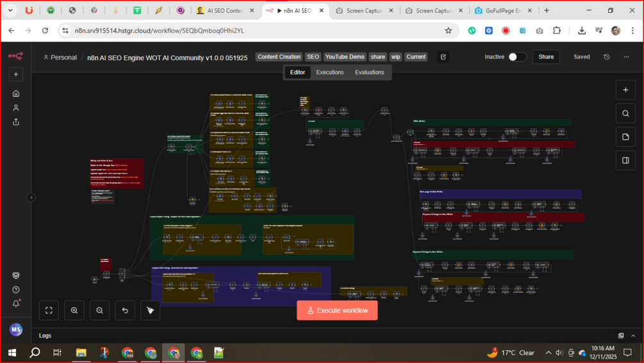Toggle workflow Inactive switch to active
The image size is (644, 363).
point(517,56)
